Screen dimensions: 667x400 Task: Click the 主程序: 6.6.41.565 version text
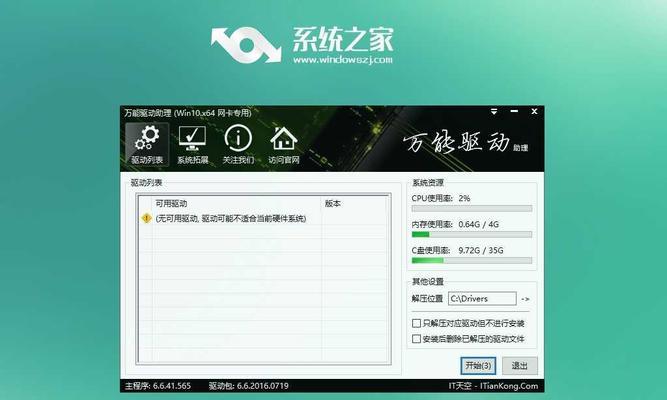pyautogui.click(x=158, y=386)
